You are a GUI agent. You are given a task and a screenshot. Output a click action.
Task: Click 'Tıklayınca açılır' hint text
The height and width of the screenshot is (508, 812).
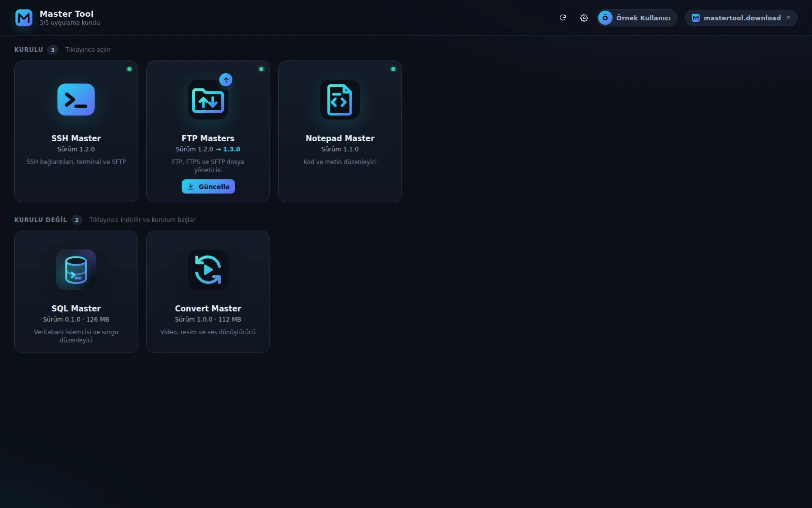click(x=88, y=50)
